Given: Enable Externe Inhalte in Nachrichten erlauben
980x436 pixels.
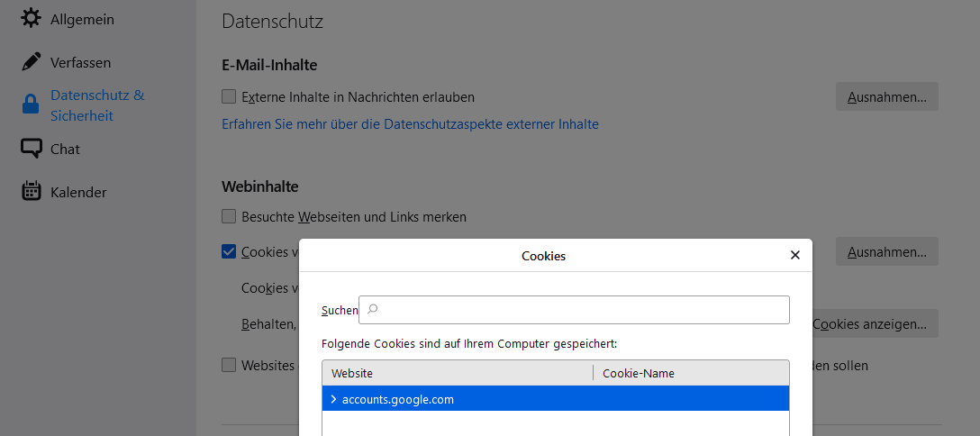Looking at the screenshot, I should point(229,96).
